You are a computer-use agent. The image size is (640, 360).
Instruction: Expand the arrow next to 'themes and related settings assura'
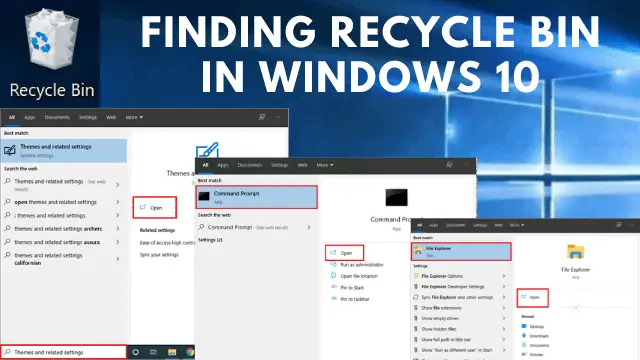(x=118, y=242)
